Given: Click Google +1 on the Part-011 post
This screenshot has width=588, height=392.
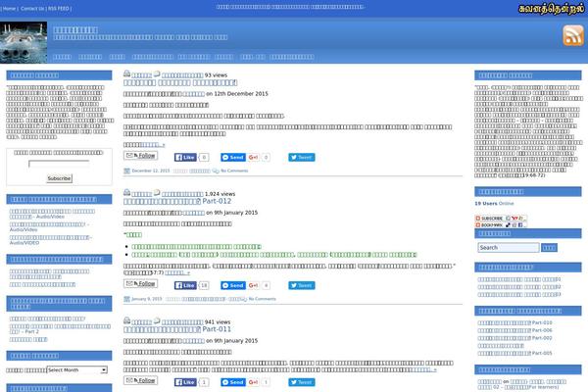Looking at the screenshot, I should (254, 382).
